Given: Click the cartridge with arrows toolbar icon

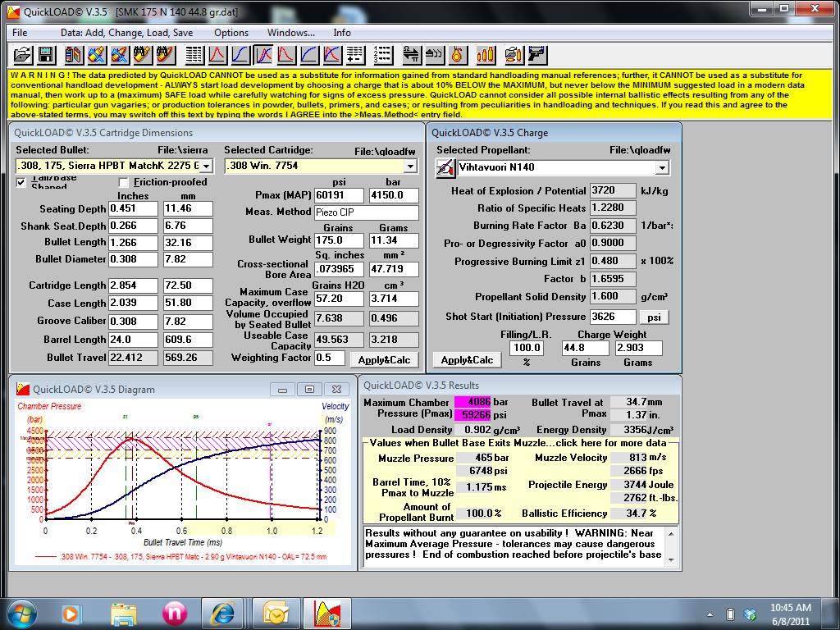Looking at the screenshot, I should coord(434,55).
